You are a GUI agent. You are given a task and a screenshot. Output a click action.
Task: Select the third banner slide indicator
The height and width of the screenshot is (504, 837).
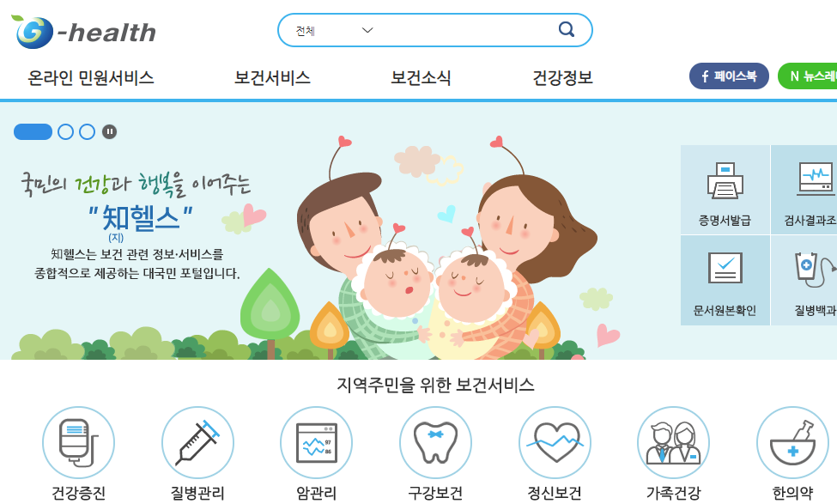[x=87, y=132]
